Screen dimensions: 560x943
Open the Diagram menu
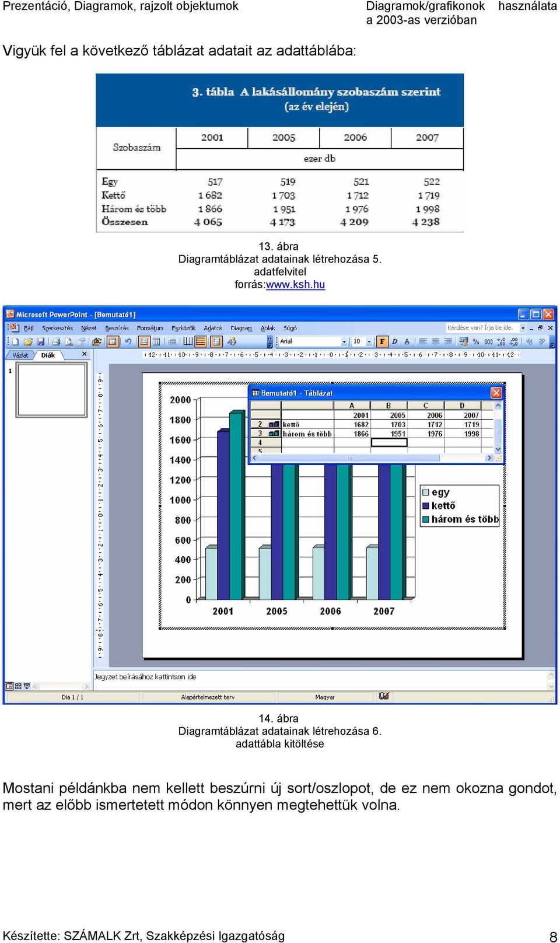(241, 328)
